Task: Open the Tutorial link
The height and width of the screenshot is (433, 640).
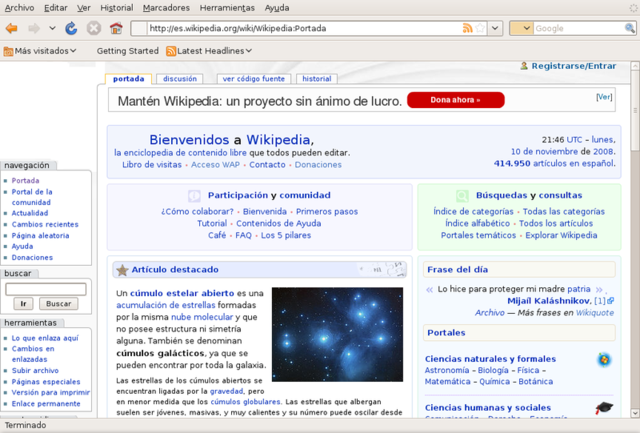Action: tap(212, 223)
